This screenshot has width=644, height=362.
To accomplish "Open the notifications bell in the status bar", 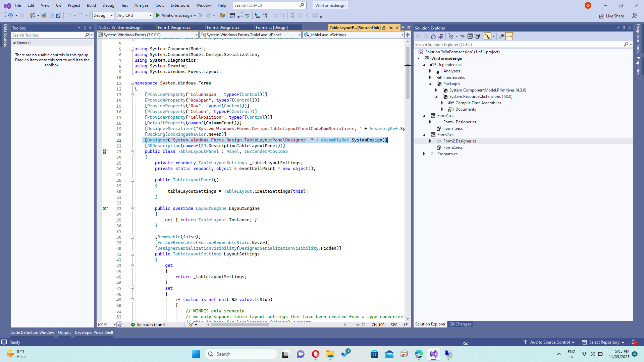I will (634, 342).
